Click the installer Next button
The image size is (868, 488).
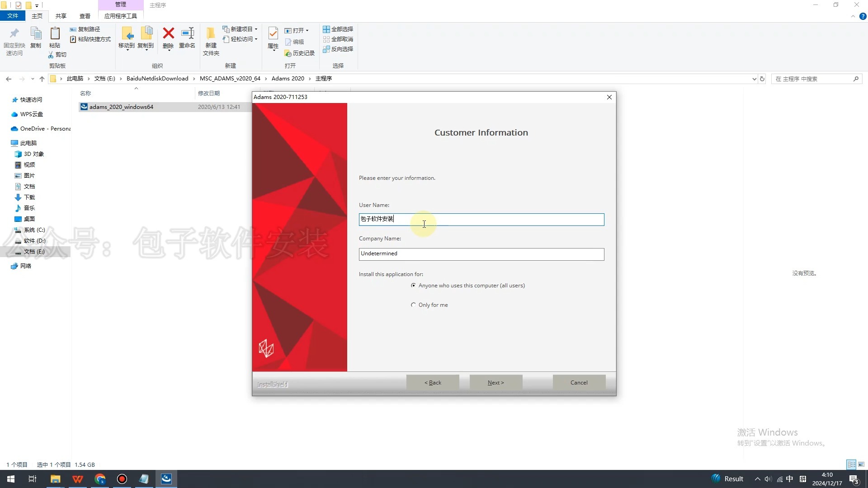(496, 383)
